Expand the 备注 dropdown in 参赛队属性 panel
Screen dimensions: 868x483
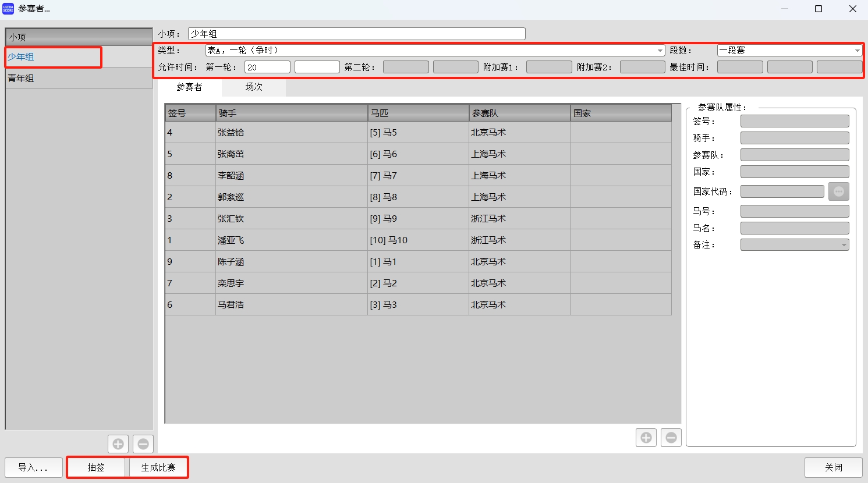point(845,244)
